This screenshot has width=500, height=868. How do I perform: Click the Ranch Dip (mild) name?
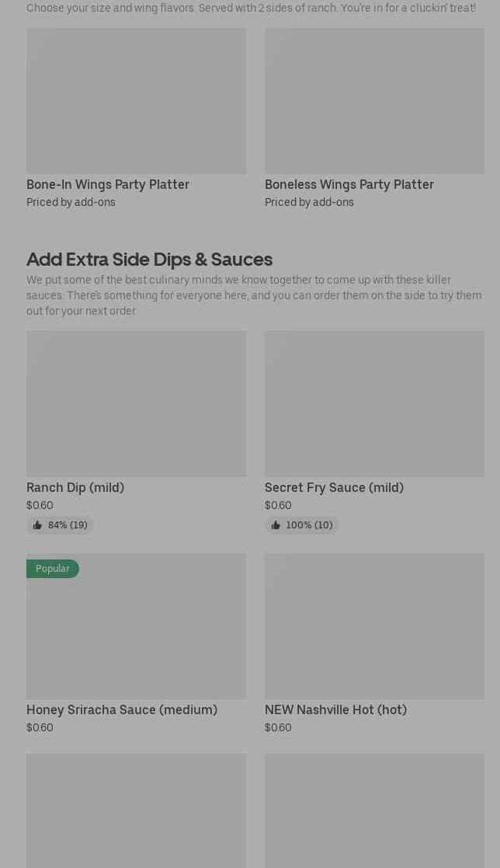point(75,487)
